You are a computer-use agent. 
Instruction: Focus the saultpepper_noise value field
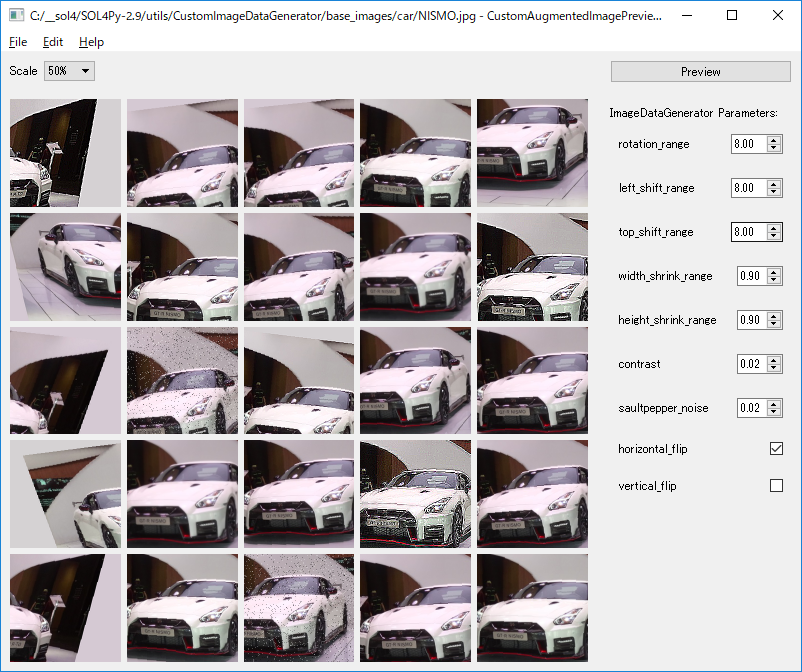click(752, 408)
